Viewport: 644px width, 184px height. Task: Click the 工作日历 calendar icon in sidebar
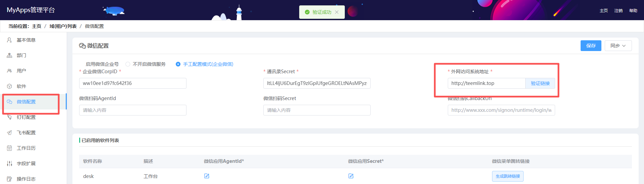coord(9,148)
